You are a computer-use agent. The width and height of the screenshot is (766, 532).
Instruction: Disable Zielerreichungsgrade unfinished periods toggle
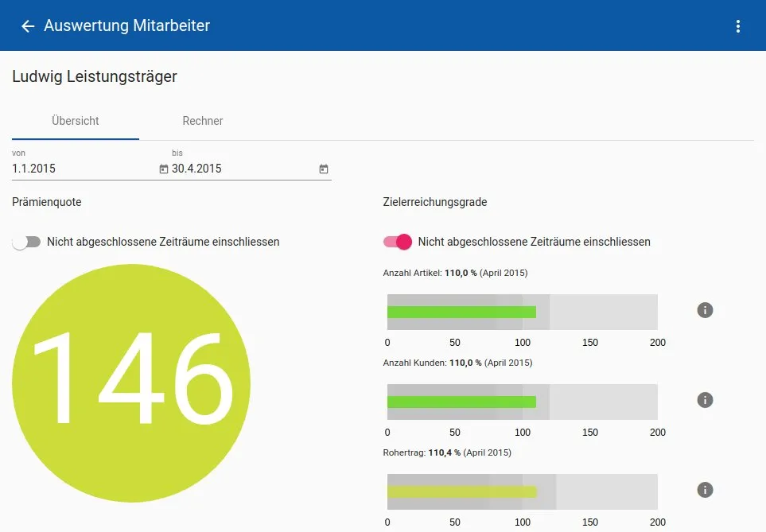pos(398,242)
